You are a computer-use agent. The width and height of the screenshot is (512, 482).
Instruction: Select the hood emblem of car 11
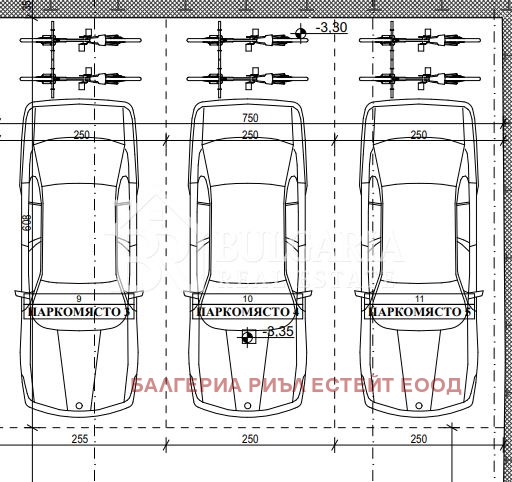pyautogui.click(x=419, y=406)
